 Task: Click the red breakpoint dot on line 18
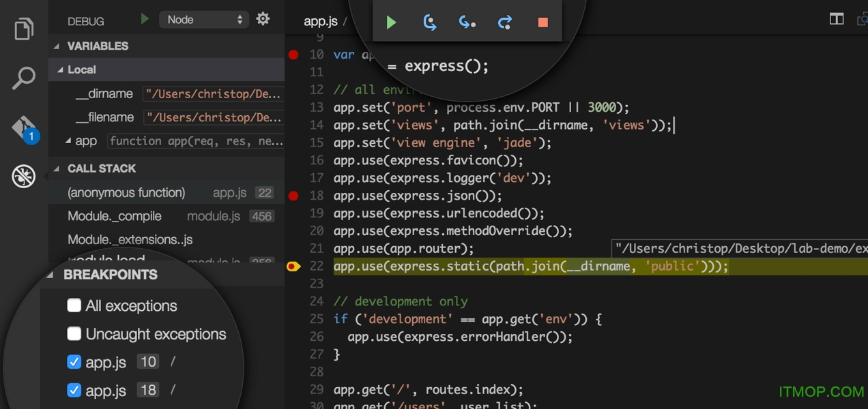293,196
